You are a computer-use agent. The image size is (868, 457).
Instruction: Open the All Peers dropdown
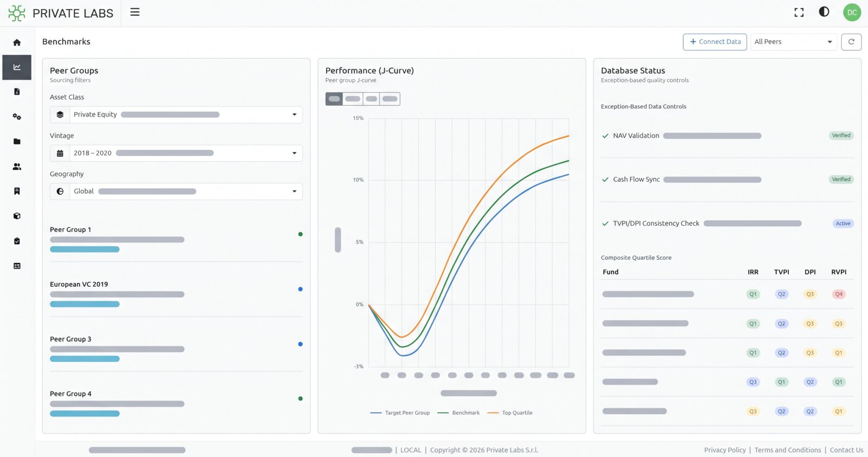click(x=794, y=42)
